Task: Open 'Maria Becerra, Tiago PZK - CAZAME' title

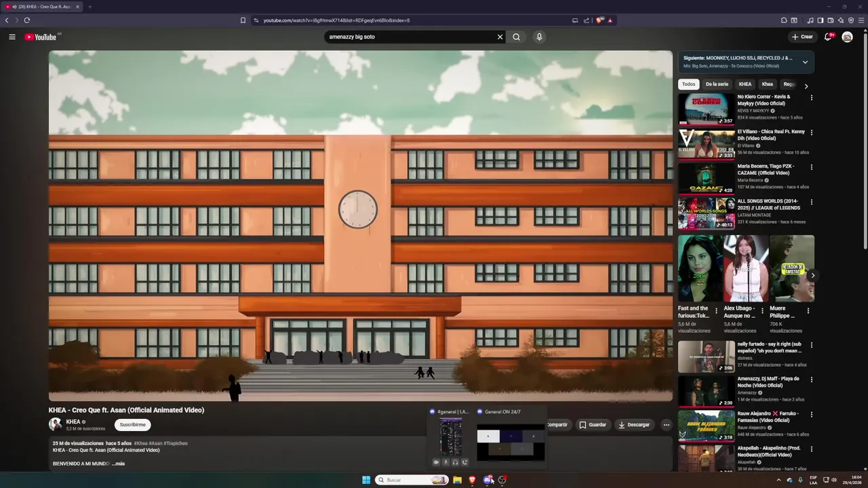Action: [765, 169]
